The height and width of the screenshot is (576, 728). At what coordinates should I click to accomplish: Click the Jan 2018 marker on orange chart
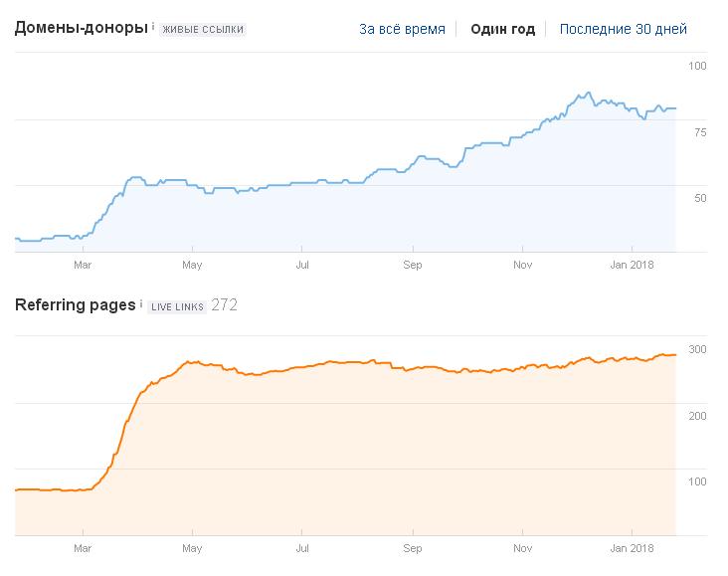(632, 548)
